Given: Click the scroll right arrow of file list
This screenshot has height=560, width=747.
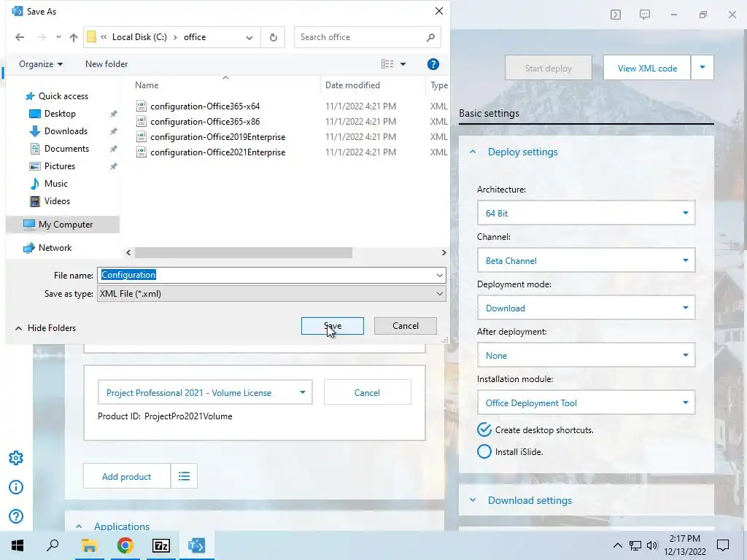Looking at the screenshot, I should [x=444, y=252].
